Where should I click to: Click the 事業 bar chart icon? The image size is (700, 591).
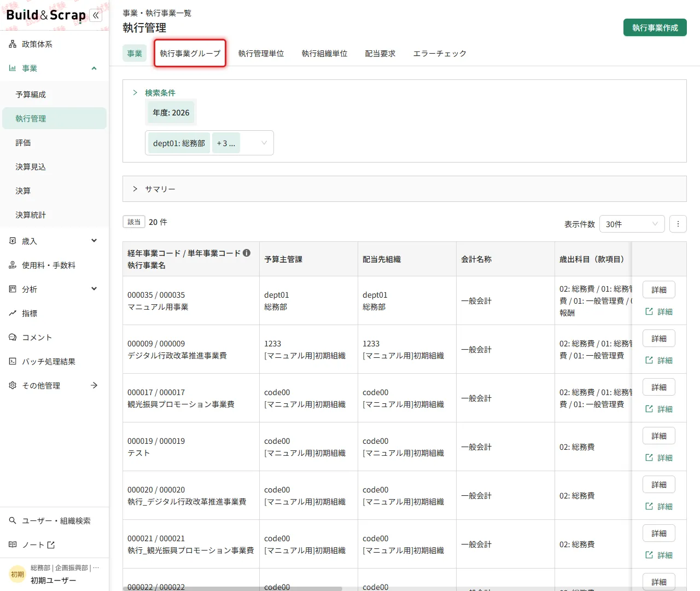pos(13,68)
